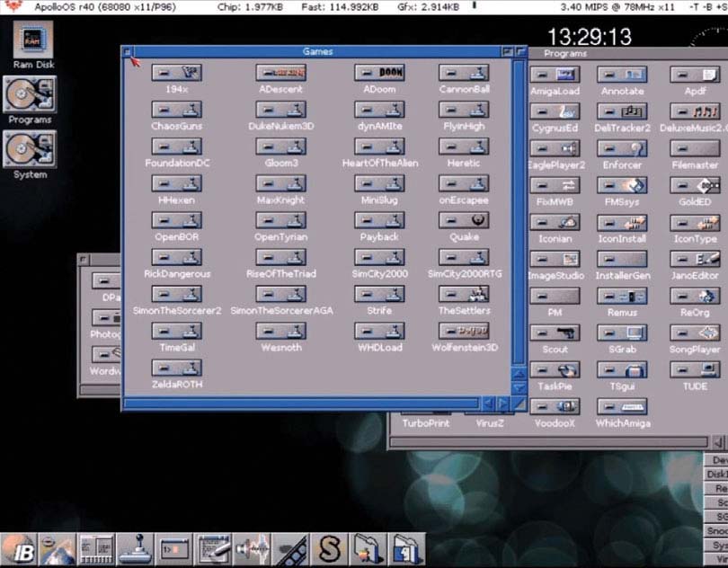Select the Quake game icon
Viewport: 728px width, 568px height.
click(x=464, y=220)
